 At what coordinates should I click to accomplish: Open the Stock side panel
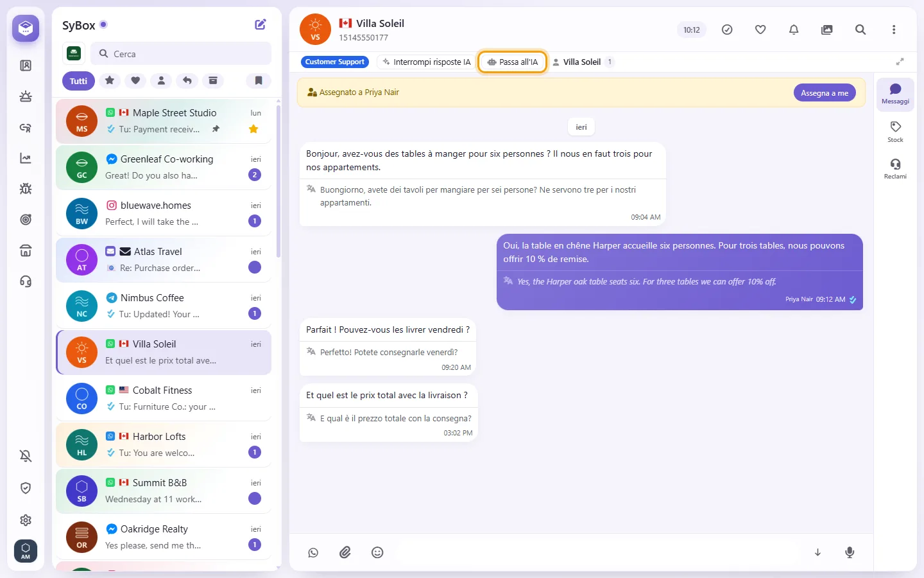coord(895,131)
